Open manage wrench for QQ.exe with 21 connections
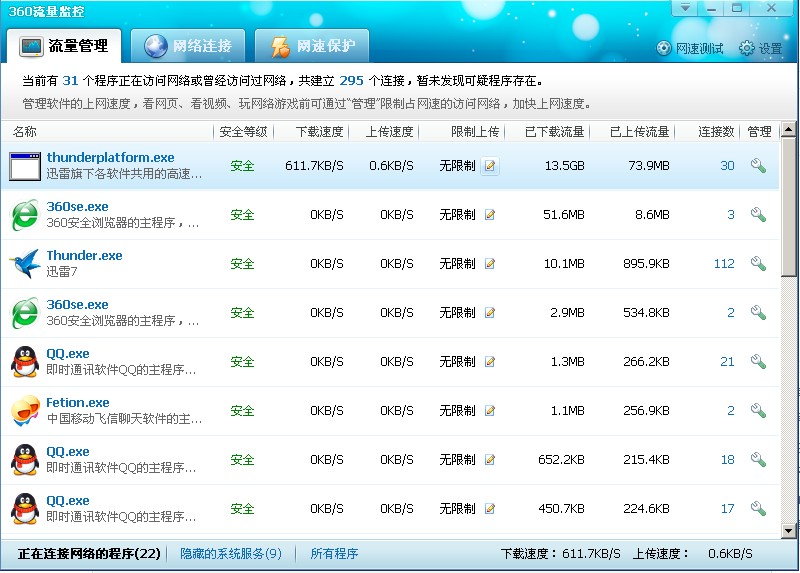Viewport: 800px width, 573px height. click(758, 361)
